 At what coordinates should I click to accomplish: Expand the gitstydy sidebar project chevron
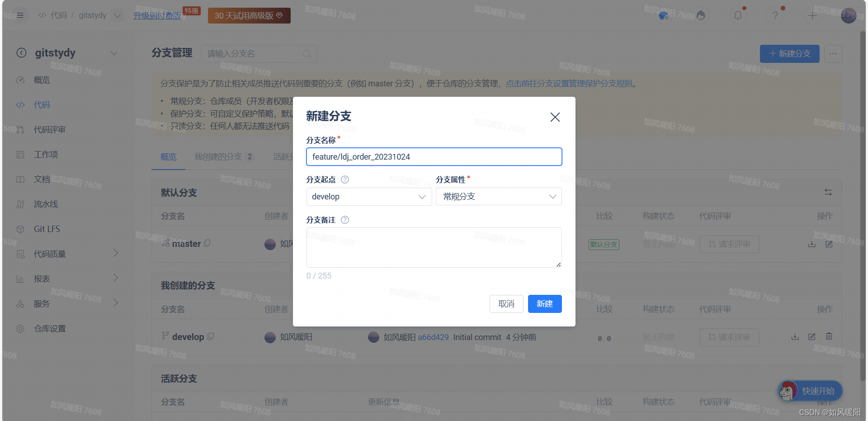[x=114, y=53]
